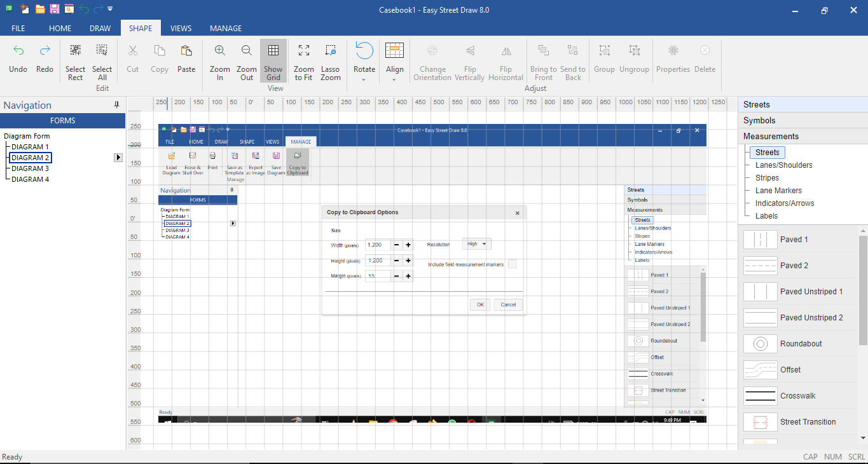Open the quick access toolbar customize dropdown
Image resolution: width=868 pixels, height=464 pixels.
(x=110, y=9)
